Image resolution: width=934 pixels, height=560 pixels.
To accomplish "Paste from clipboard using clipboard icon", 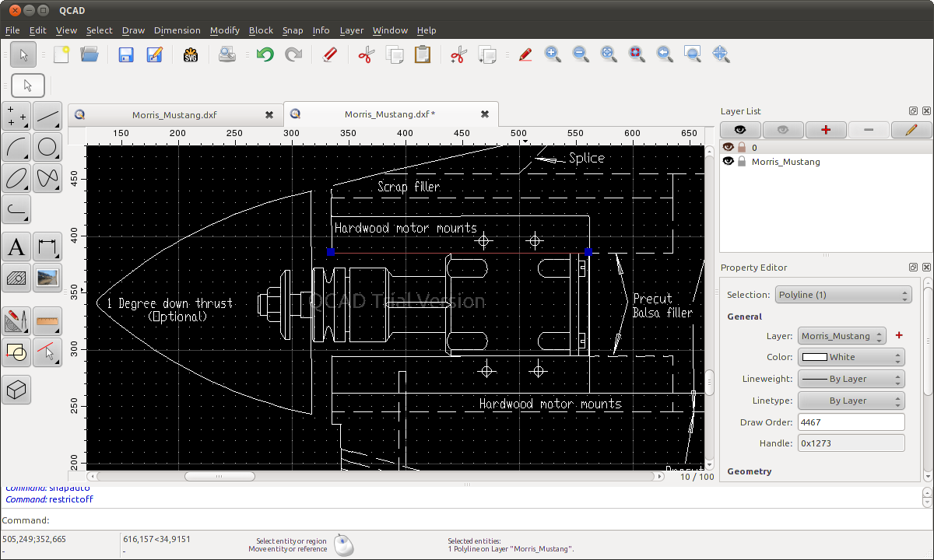I will click(x=423, y=54).
